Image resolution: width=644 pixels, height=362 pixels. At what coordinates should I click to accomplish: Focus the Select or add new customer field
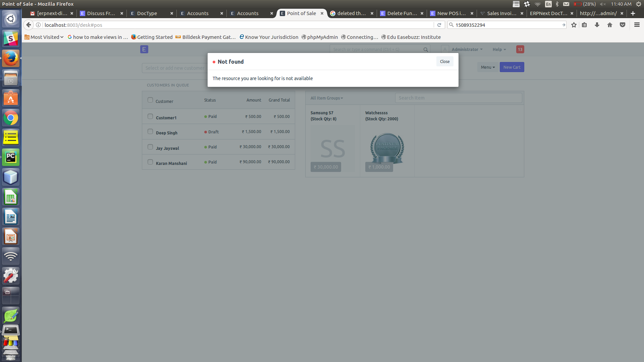[175, 68]
